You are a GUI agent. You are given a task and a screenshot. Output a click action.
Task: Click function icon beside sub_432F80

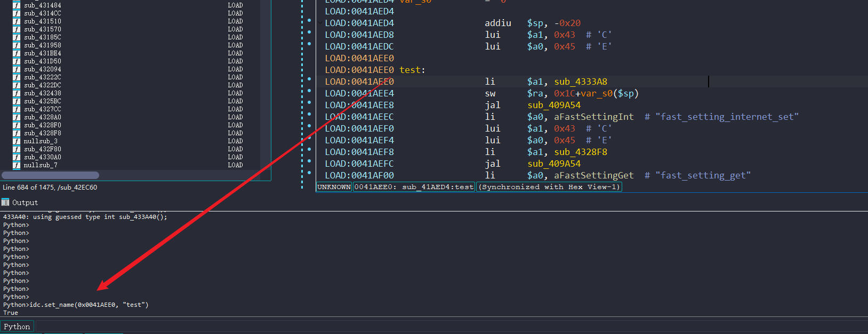point(17,149)
